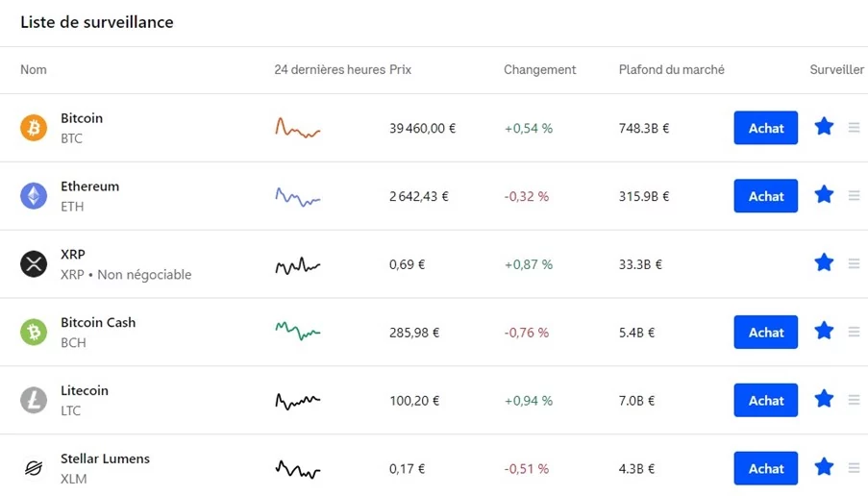Click Achat for Litecoin

(766, 400)
